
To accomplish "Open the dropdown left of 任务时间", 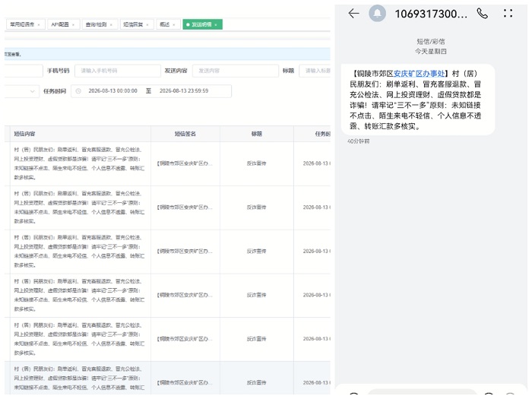I will (x=22, y=91).
